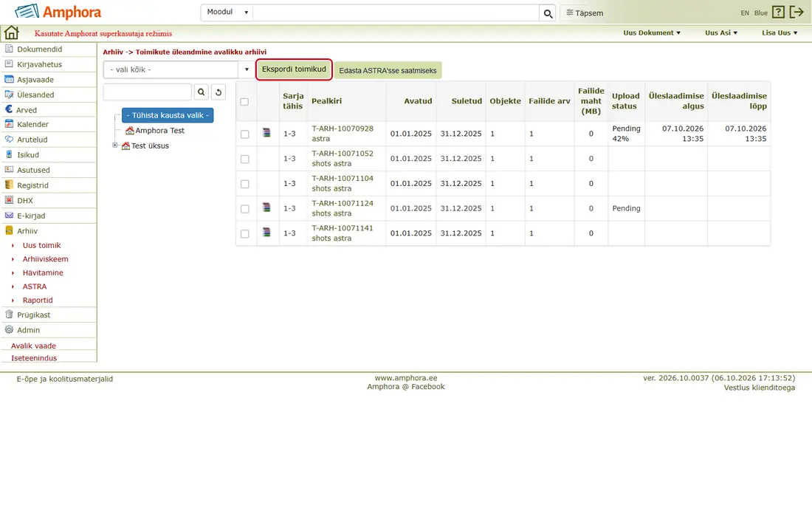
Task: Click archive icon in T-ARH-10071141 row
Action: (266, 233)
